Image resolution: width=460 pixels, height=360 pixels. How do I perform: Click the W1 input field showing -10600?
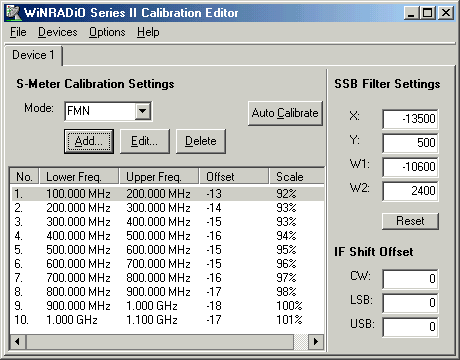pos(410,167)
